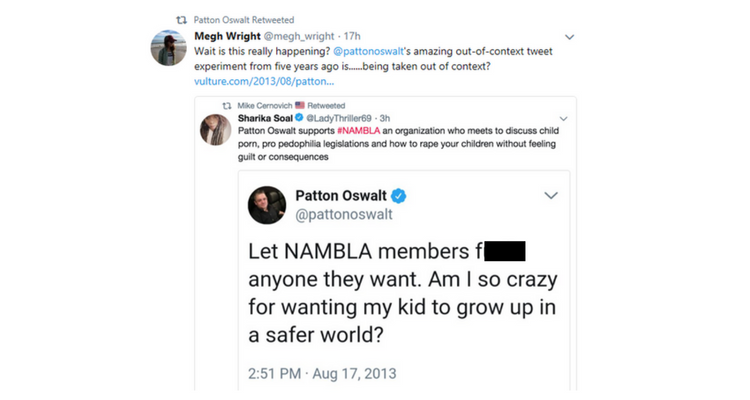Image resolution: width=750 pixels, height=400 pixels.
Task: Click Sharika Soal's profile avatar
Action: [217, 130]
